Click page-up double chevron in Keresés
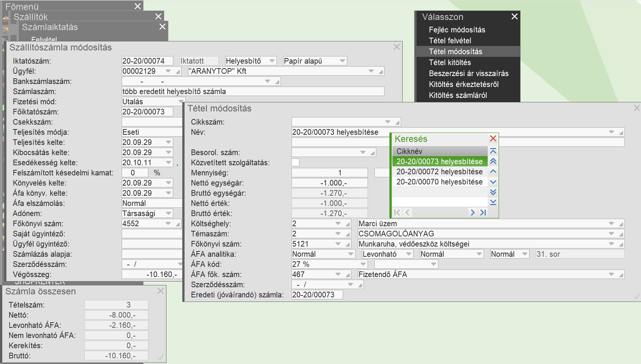Image resolution: width=641 pixels, height=364 pixels. click(x=493, y=161)
